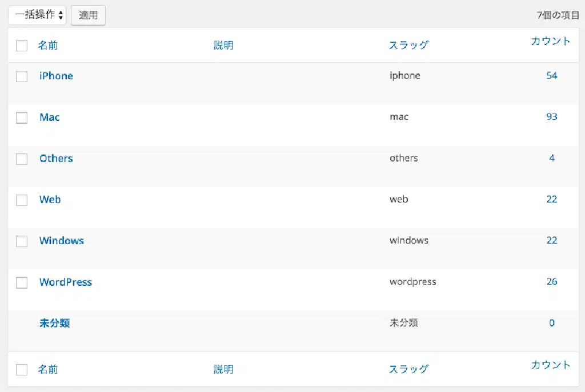Enable the Web row checkbox

point(22,200)
